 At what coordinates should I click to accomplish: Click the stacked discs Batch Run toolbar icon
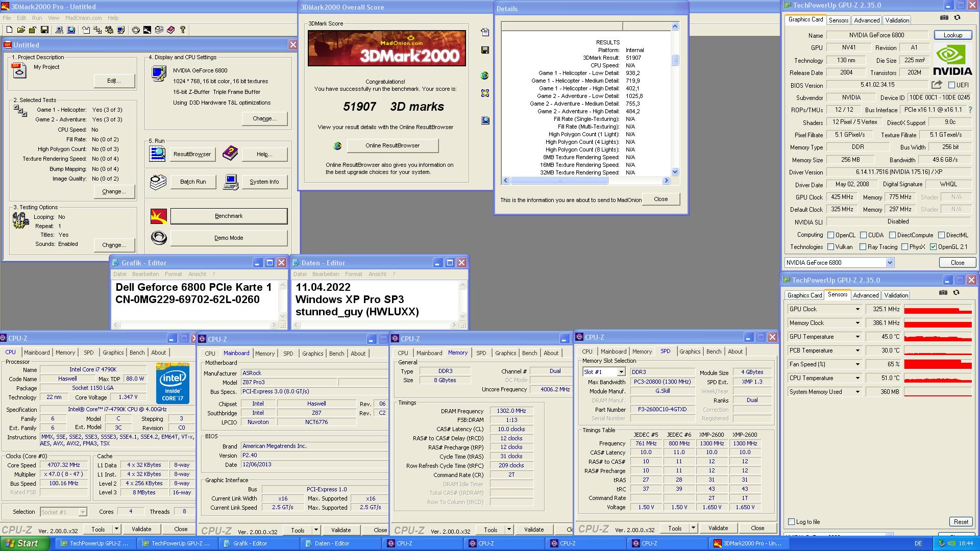[x=159, y=30]
